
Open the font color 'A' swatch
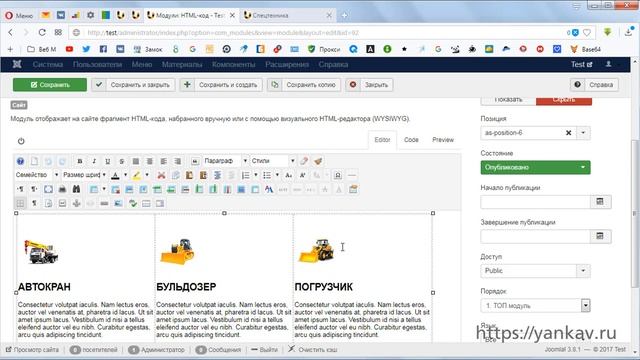pos(116,175)
